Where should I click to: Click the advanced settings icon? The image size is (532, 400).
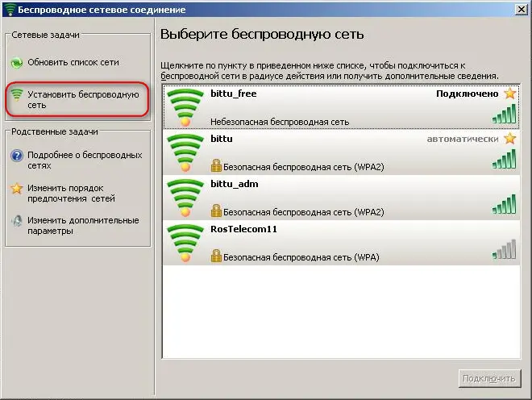tap(17, 221)
